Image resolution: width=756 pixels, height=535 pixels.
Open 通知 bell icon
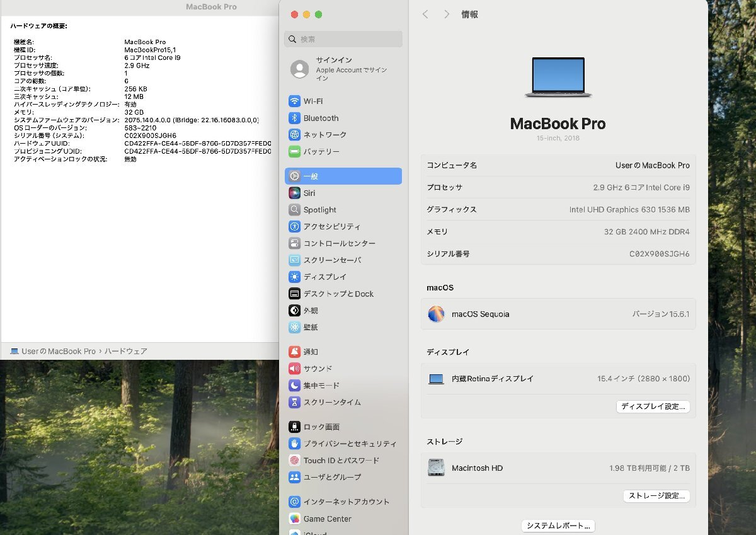pyautogui.click(x=294, y=352)
